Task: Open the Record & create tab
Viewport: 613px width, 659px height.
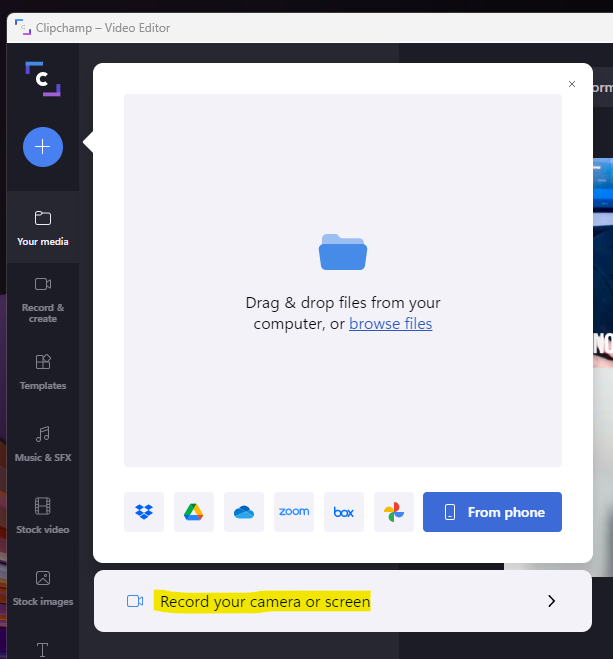Action: click(x=43, y=300)
